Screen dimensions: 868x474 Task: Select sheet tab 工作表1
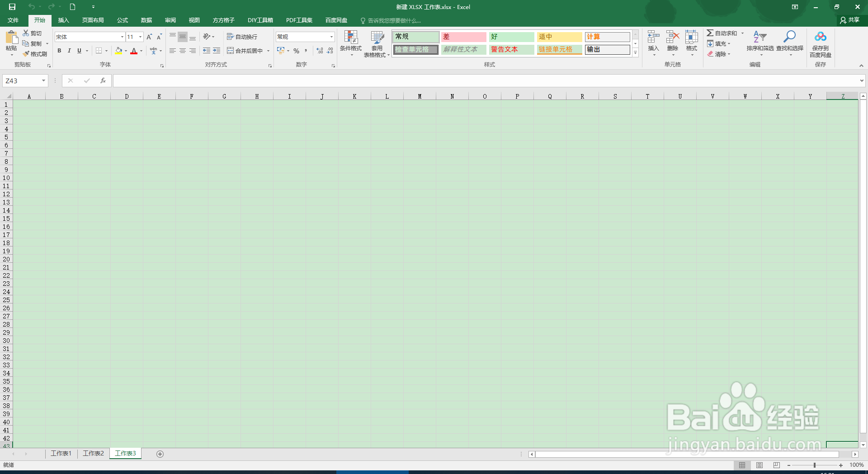coord(61,453)
